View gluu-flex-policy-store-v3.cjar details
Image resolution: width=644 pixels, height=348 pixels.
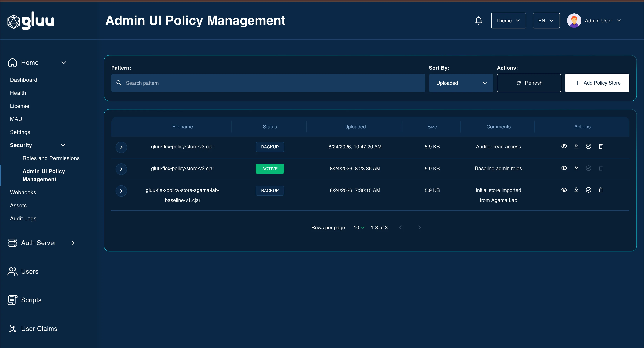[564, 146]
